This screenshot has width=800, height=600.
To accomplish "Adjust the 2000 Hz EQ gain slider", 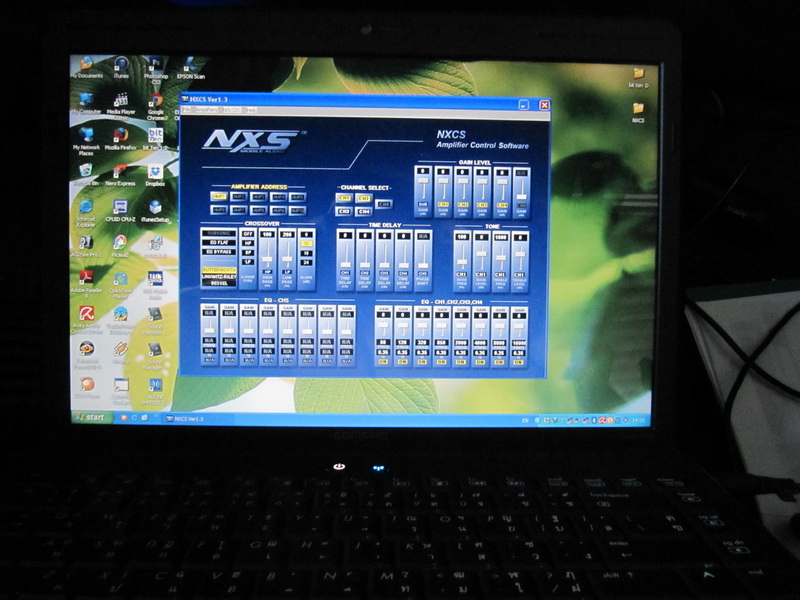I will (x=461, y=327).
